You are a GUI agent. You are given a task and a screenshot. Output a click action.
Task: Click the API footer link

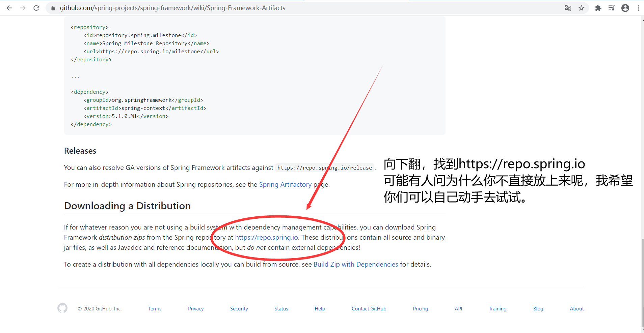pyautogui.click(x=458, y=309)
